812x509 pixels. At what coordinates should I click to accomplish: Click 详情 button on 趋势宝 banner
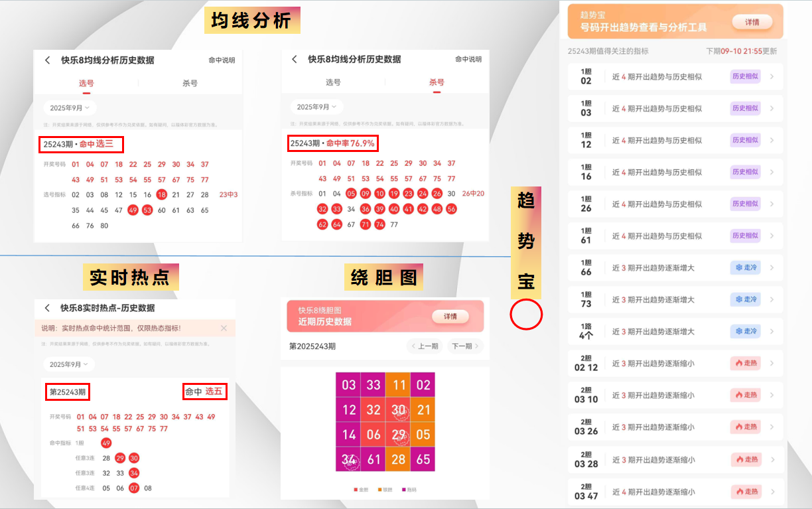(752, 22)
